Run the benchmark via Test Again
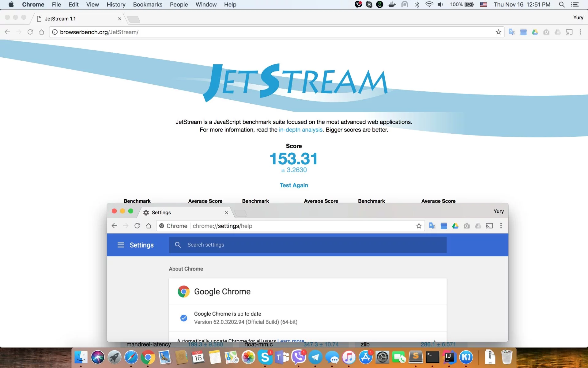 [x=294, y=185]
